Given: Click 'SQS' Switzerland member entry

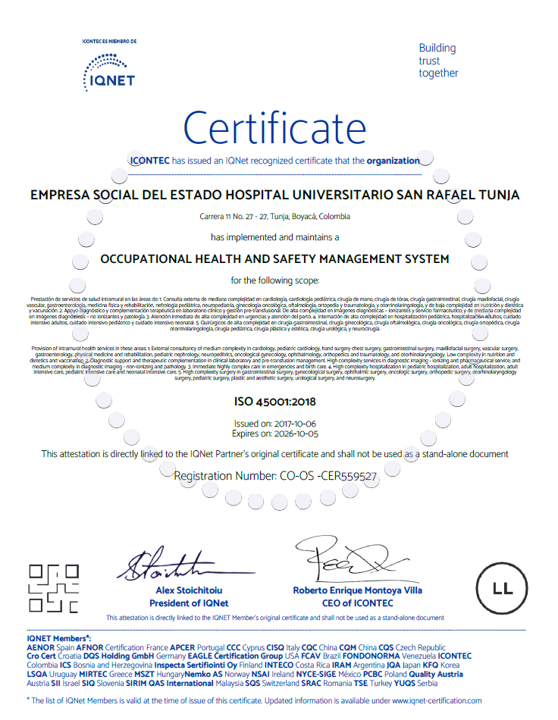Looking at the screenshot, I should tap(272, 683).
